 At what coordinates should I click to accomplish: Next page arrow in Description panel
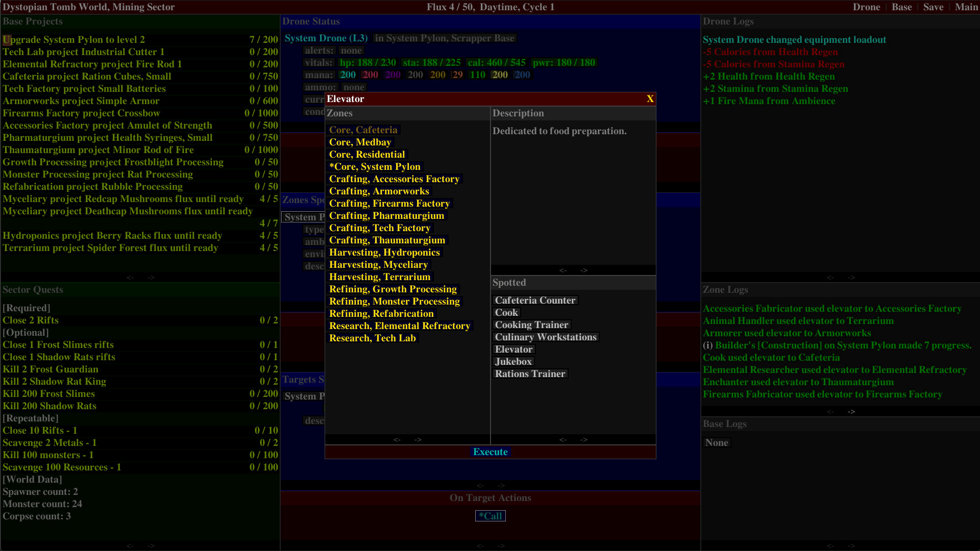pos(584,270)
